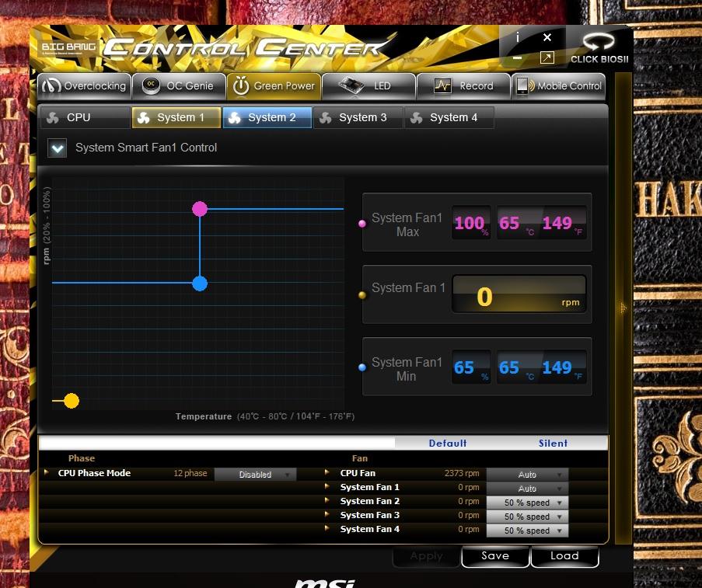Screen dimensions: 702x588
Task: Expand the System Fan 1 row arrow
Action: click(327, 486)
